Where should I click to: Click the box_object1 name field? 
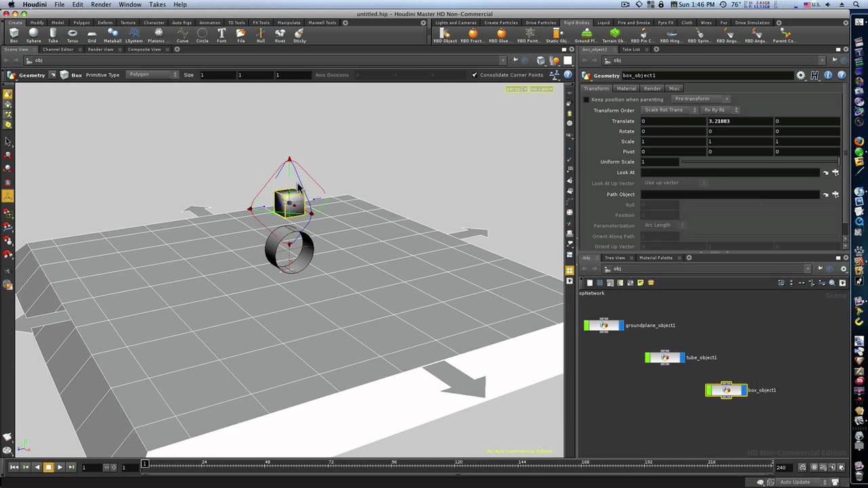707,75
